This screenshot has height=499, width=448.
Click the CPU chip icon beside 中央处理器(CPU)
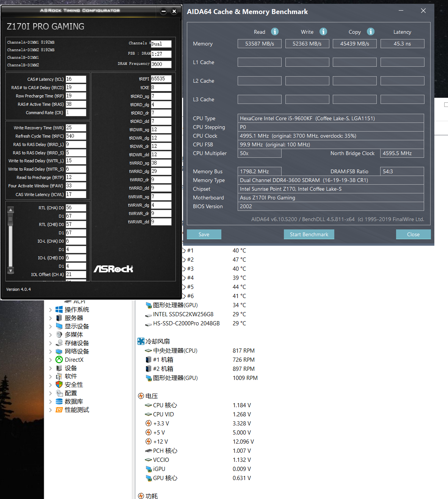pos(148,350)
